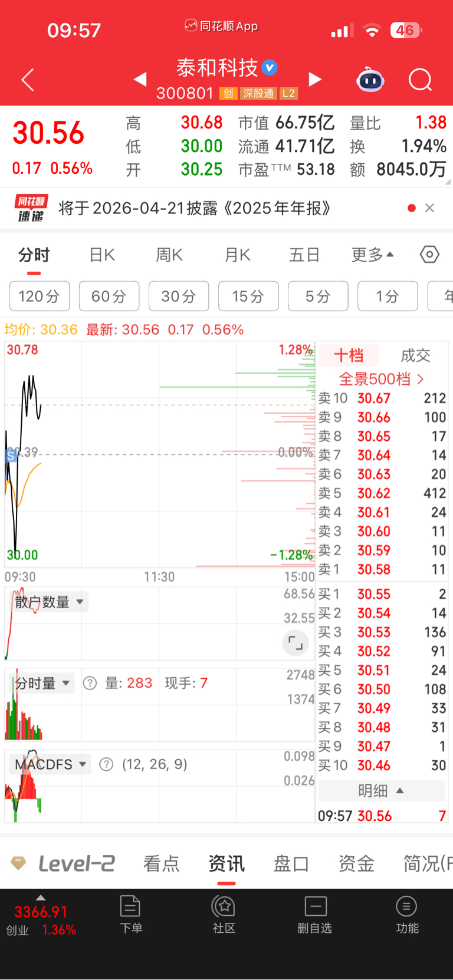This screenshot has height=980, width=453.
Task: Tap the 卖10 row at 30.67
Action: 382,398
